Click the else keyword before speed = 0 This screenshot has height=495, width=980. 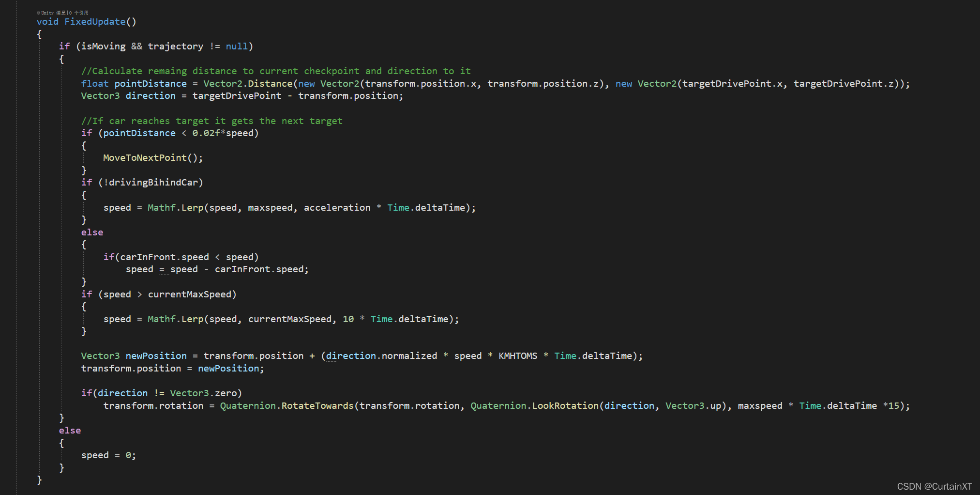pos(70,430)
